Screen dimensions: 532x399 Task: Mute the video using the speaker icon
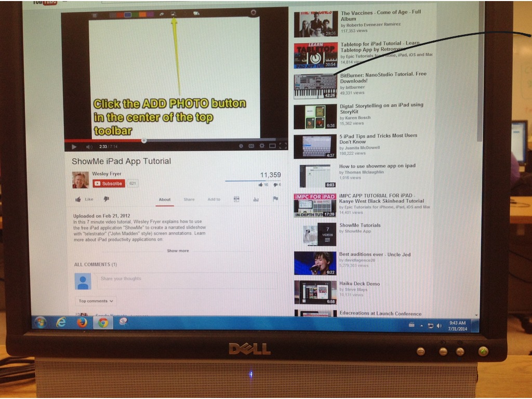pos(88,147)
